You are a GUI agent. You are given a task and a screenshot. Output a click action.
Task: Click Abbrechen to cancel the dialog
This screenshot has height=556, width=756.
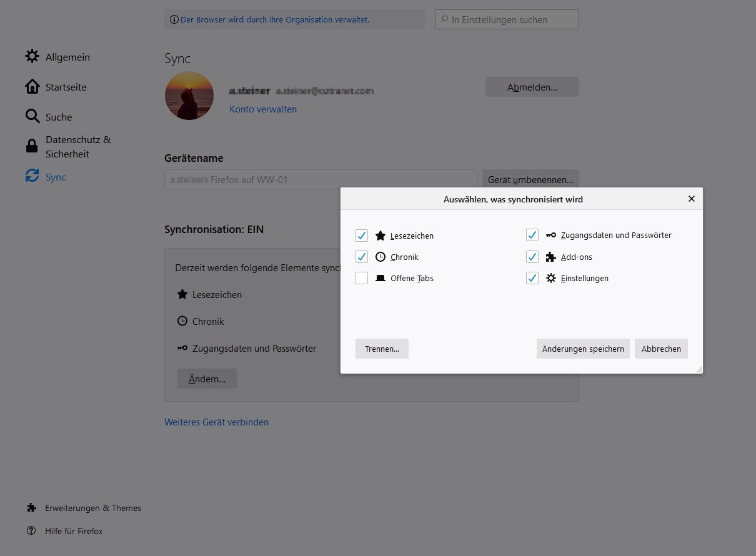tap(661, 349)
